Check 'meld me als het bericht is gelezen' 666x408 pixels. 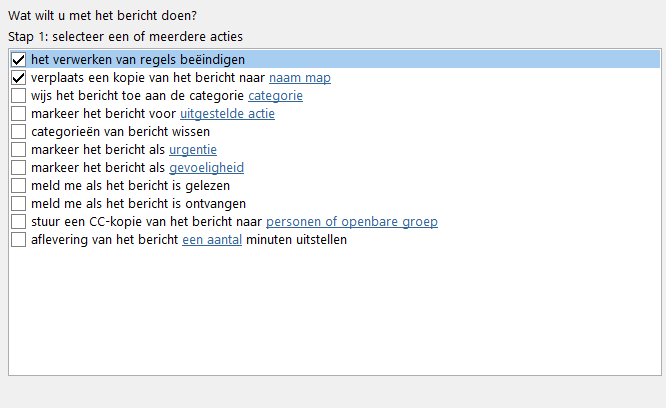click(19, 186)
